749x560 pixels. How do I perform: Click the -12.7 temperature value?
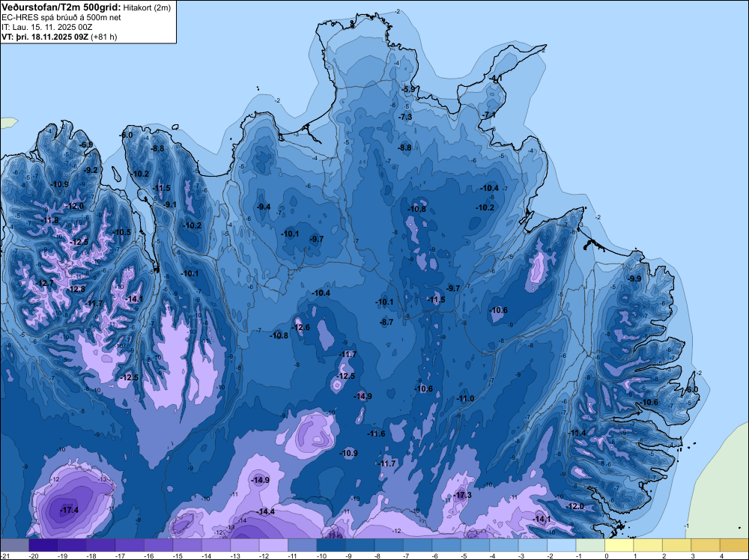coord(45,283)
